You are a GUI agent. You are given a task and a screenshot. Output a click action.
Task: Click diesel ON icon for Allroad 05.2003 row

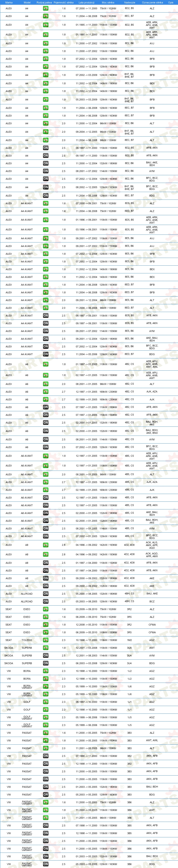46,601
